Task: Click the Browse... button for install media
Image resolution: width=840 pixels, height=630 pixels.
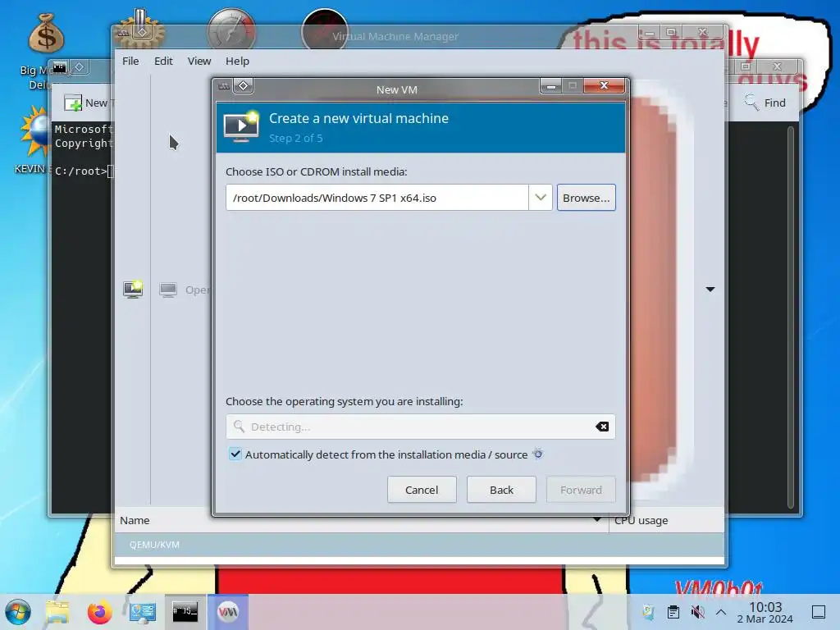Action: coord(586,198)
